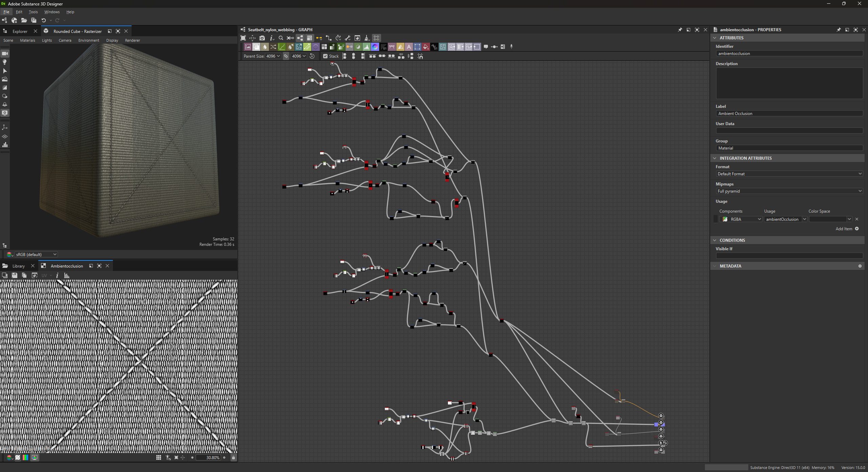This screenshot has width=868, height=472.
Task: Add a Curve node from the node toolbar
Action: [282, 47]
